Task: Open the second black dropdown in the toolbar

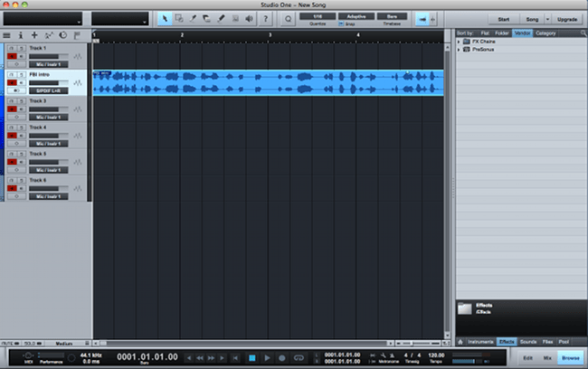Action: tap(120, 19)
